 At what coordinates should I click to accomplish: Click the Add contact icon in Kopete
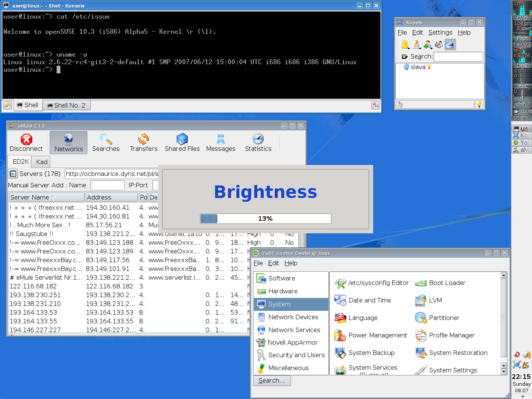(x=427, y=45)
